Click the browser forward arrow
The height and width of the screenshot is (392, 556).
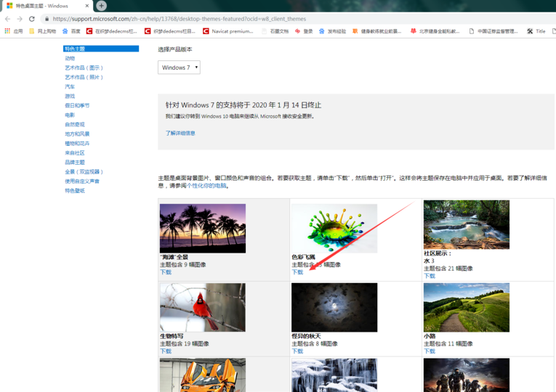[20, 19]
